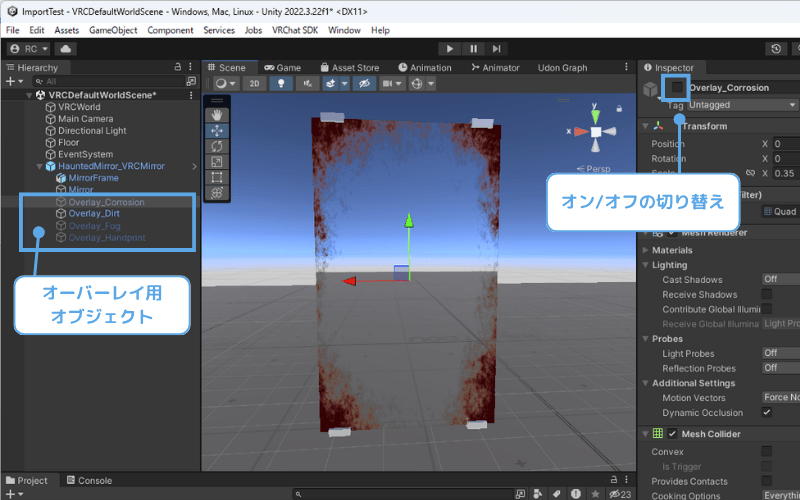Open draw mode shading dropdown
Screen dimensions: 800x500
coord(226,84)
